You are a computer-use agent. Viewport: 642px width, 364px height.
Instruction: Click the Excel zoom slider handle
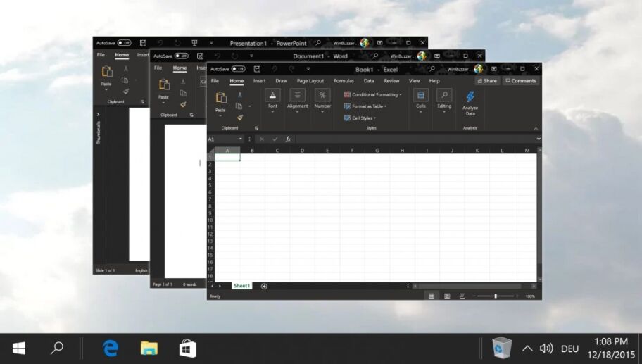[x=496, y=296]
